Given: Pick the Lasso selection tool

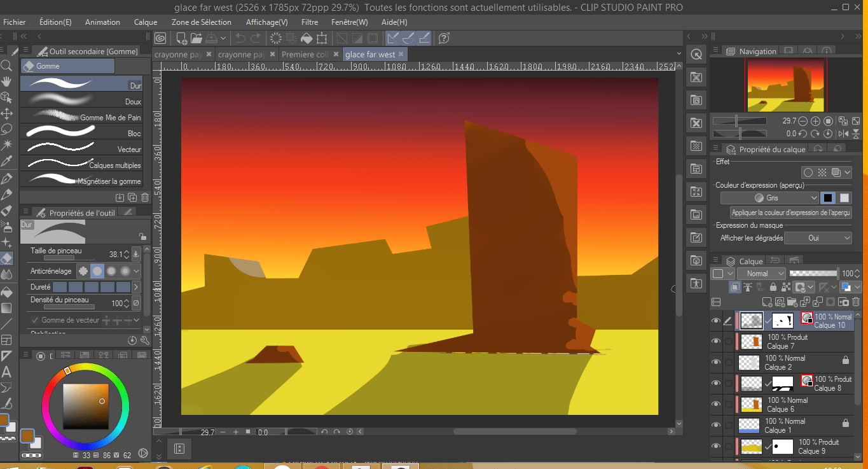Looking at the screenshot, I should tap(6, 129).
